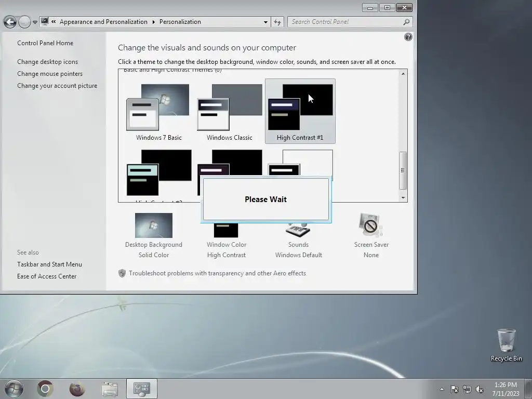Expand the arrow after Appearance and Personalization
This screenshot has width=532, height=399.
pos(153,22)
